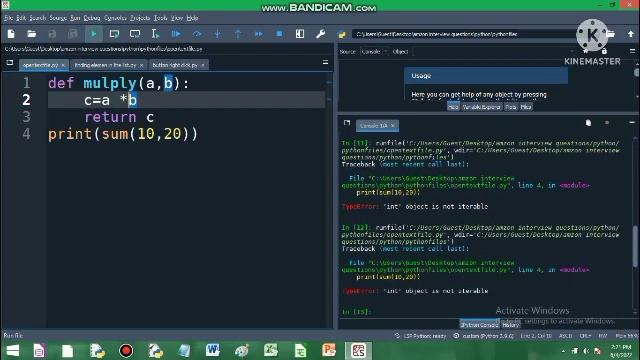
Task: Click the 'return c' code line
Action: [x=119, y=117]
